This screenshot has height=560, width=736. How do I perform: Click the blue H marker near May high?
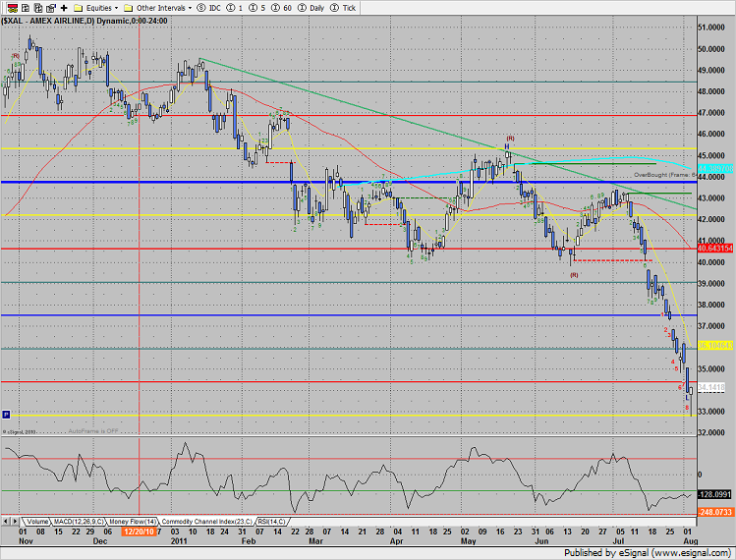tap(507, 146)
